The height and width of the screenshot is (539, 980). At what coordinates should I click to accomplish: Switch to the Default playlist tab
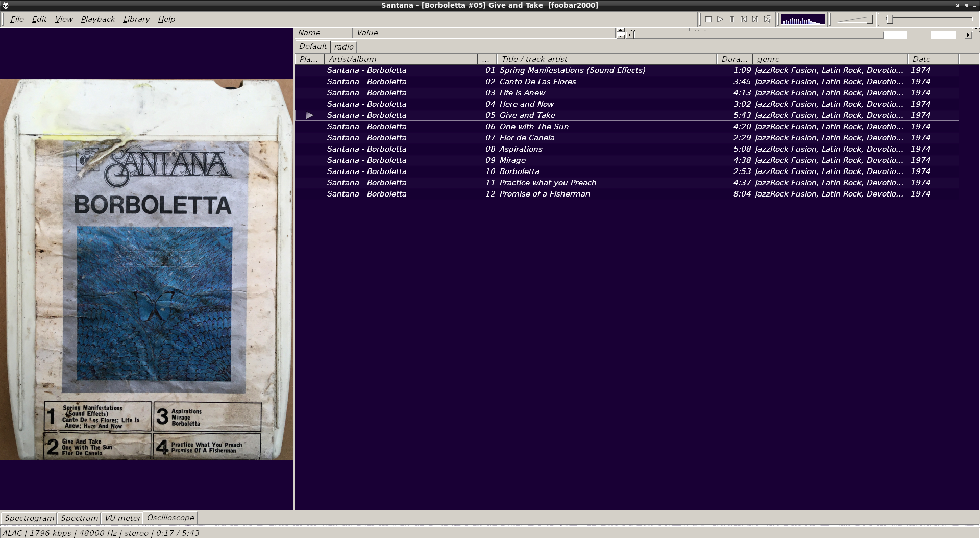313,46
